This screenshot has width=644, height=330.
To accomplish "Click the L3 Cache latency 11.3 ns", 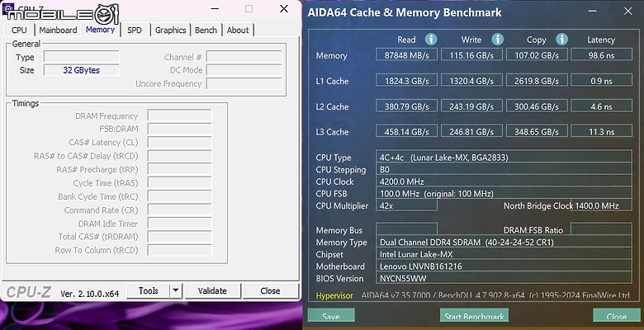I will [x=601, y=131].
